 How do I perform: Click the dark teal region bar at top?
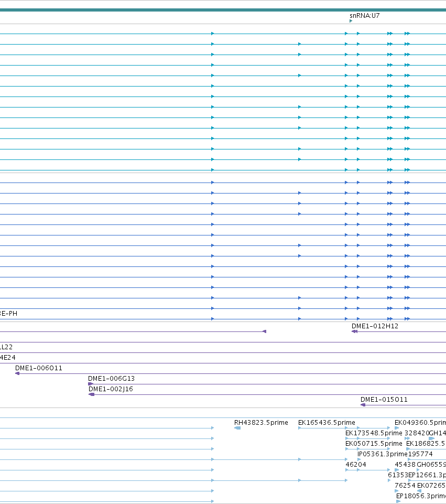tap(223, 10)
